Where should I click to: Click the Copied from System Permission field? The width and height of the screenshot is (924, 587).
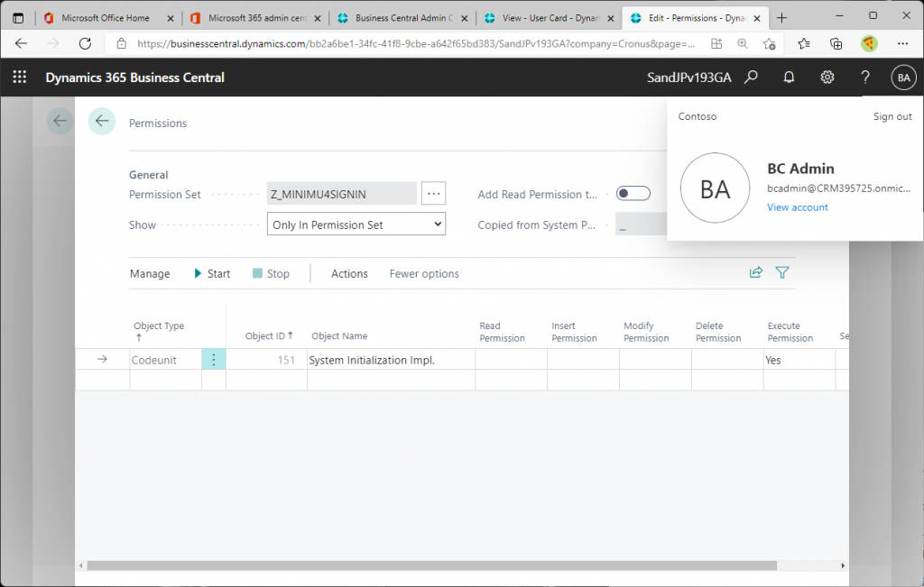pyautogui.click(x=642, y=225)
